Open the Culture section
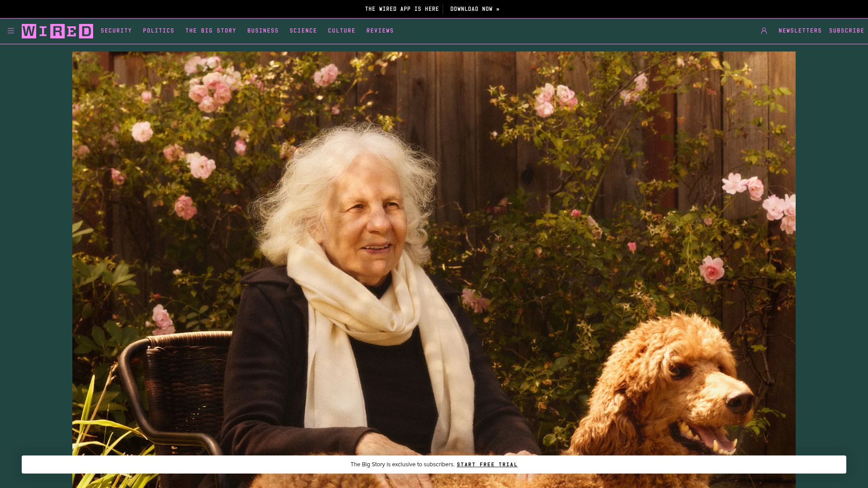Viewport: 868px width, 488px height. click(x=342, y=31)
